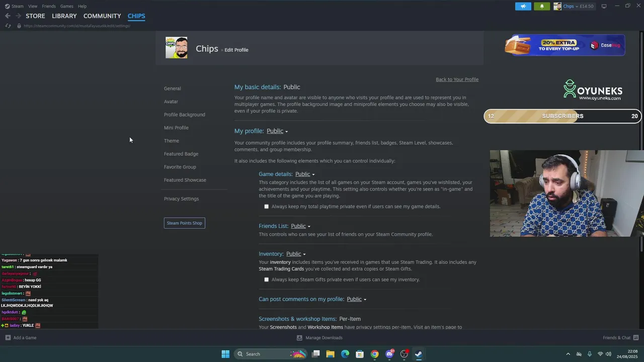Open the Game details Public dropdown

305,174
